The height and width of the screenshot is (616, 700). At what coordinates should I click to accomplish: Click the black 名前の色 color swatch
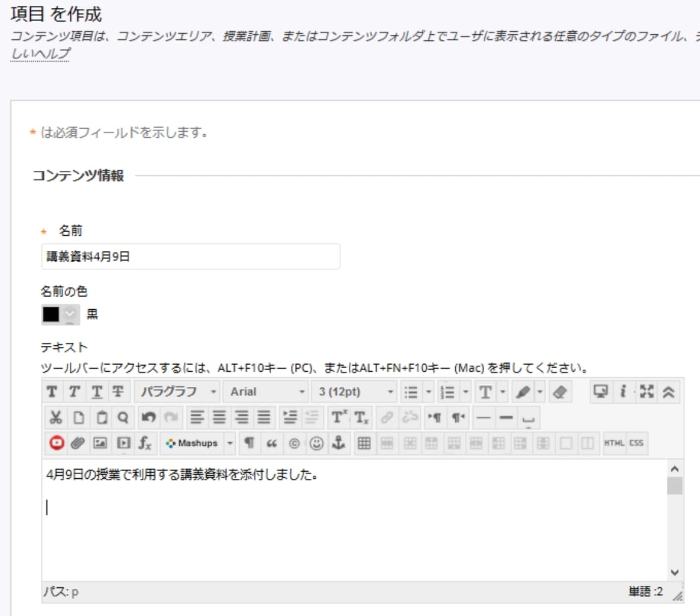[x=51, y=315]
